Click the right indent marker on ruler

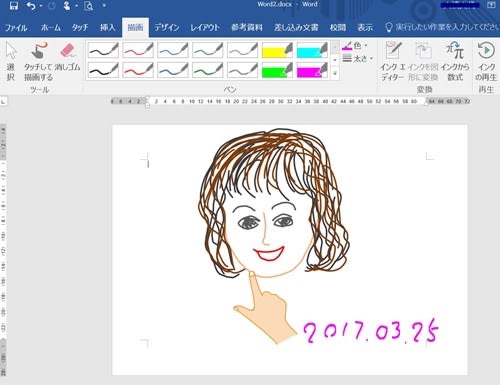pyautogui.click(x=426, y=104)
